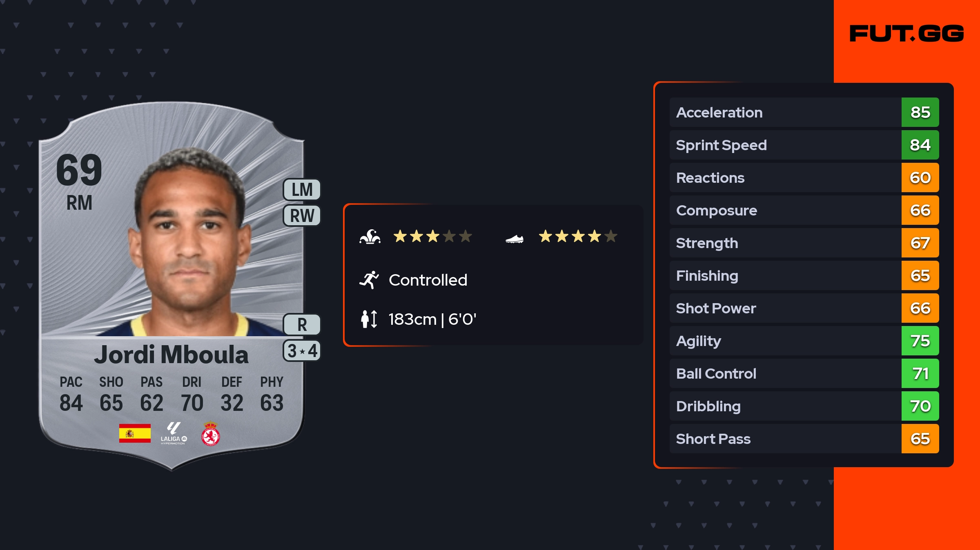The image size is (980, 550).
Task: Select the LM alternate position badge
Action: pos(302,190)
